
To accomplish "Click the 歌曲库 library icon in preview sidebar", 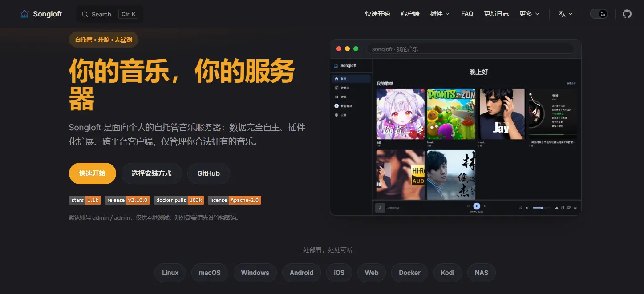I will tap(336, 88).
